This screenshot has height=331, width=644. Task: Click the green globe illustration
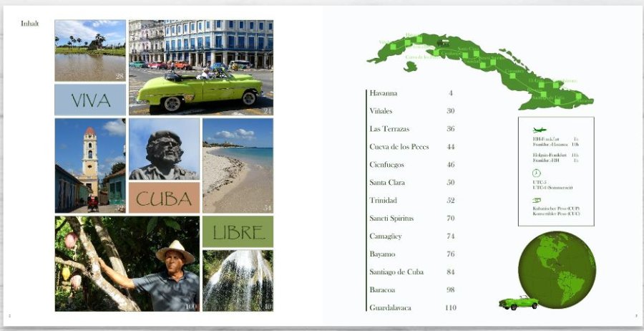(557, 269)
